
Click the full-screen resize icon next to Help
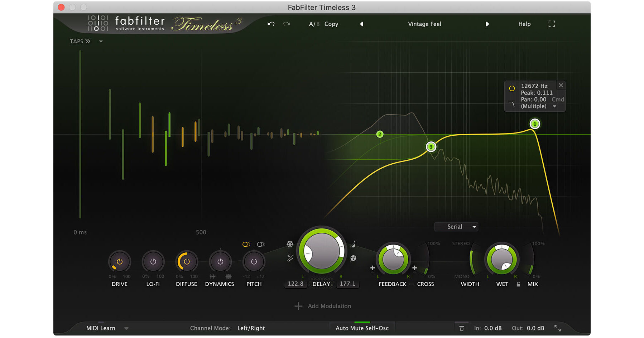click(552, 24)
